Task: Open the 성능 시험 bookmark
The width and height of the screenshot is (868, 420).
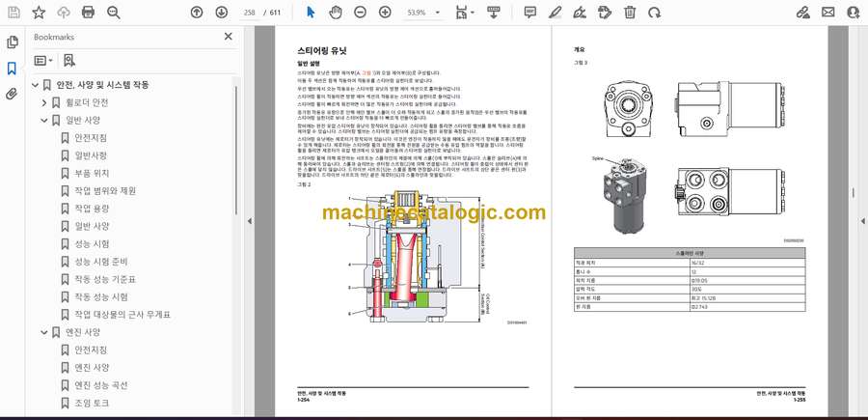Action: click(x=92, y=244)
